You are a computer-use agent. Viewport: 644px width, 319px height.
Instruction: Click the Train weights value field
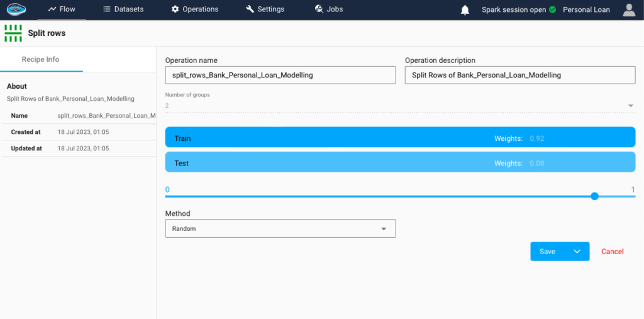click(x=537, y=138)
